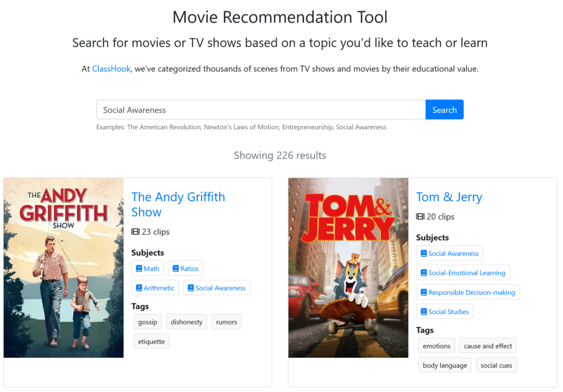Click the book icon beside Social-Emotional Learning
Image resolution: width=563 pixels, height=392 pixels.
[x=424, y=273]
